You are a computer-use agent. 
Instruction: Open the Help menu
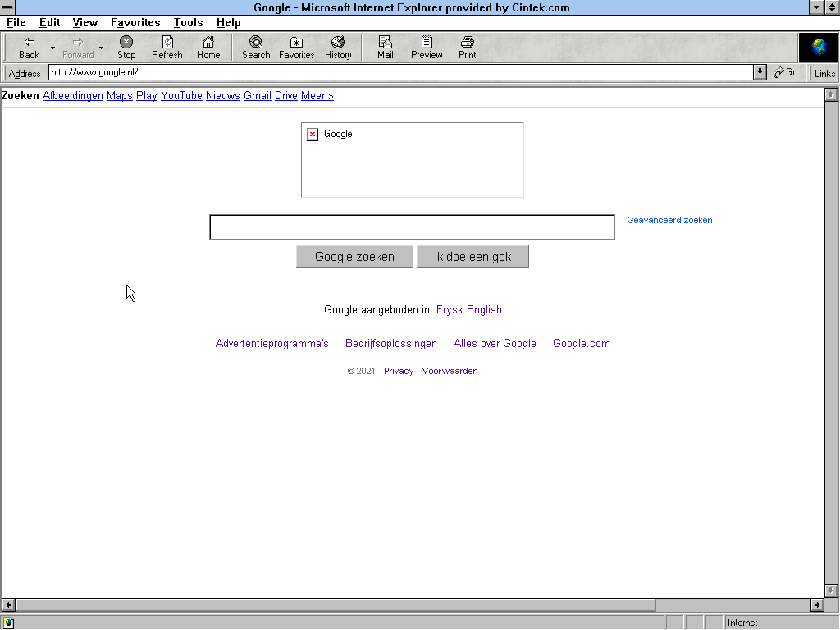[228, 22]
